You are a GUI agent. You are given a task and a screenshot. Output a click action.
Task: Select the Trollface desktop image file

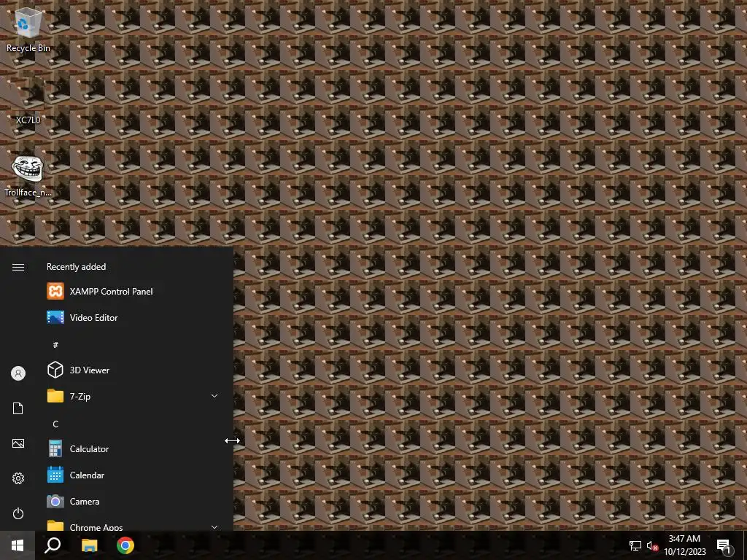pos(28,176)
